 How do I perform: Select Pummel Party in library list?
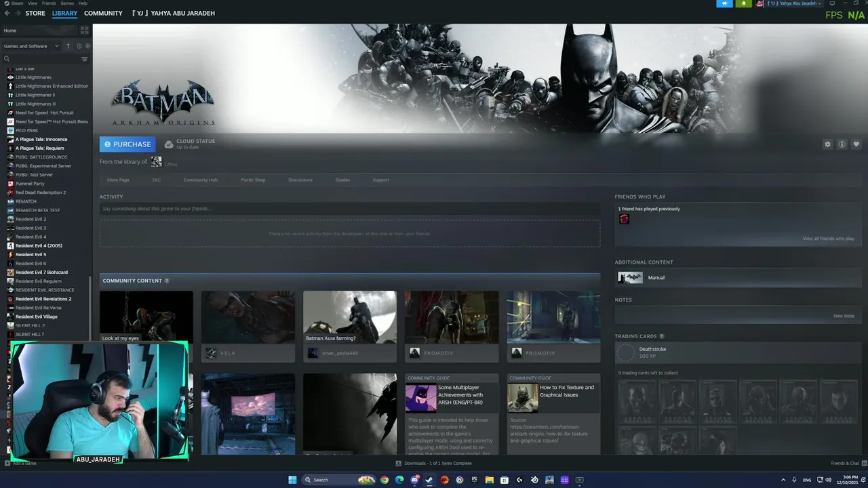(x=30, y=184)
